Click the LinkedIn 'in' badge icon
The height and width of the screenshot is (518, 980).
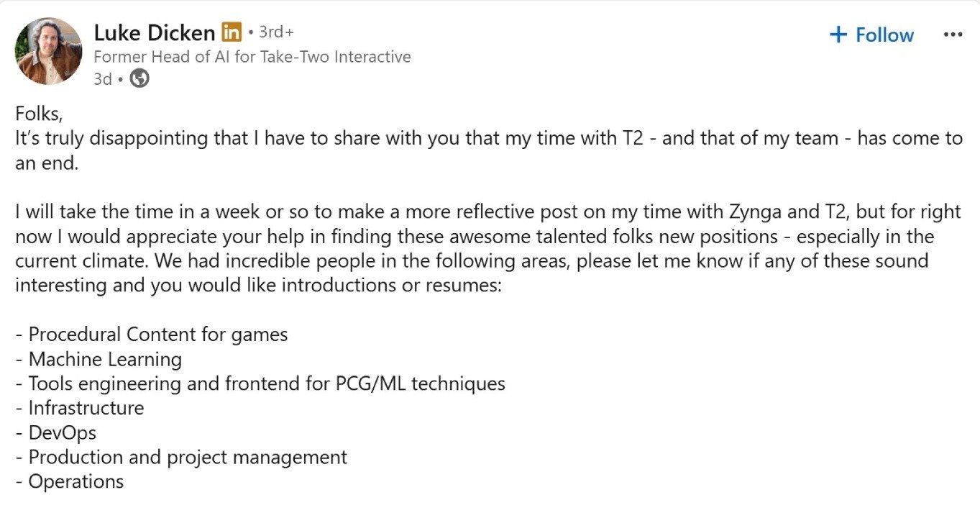tap(232, 32)
